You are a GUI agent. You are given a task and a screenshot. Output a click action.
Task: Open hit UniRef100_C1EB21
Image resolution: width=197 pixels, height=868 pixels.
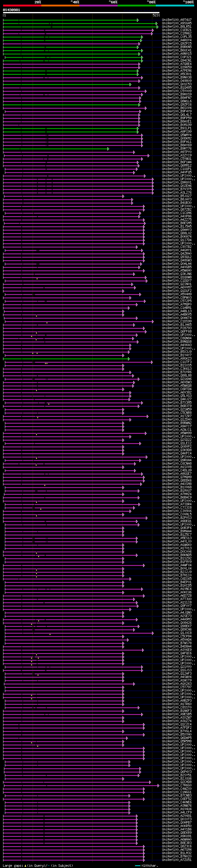pyautogui.click(x=177, y=30)
